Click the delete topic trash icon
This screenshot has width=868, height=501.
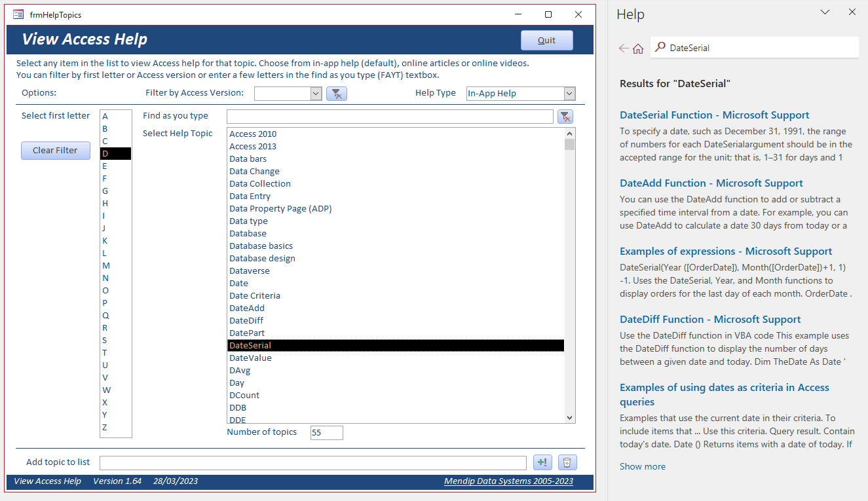pos(567,462)
